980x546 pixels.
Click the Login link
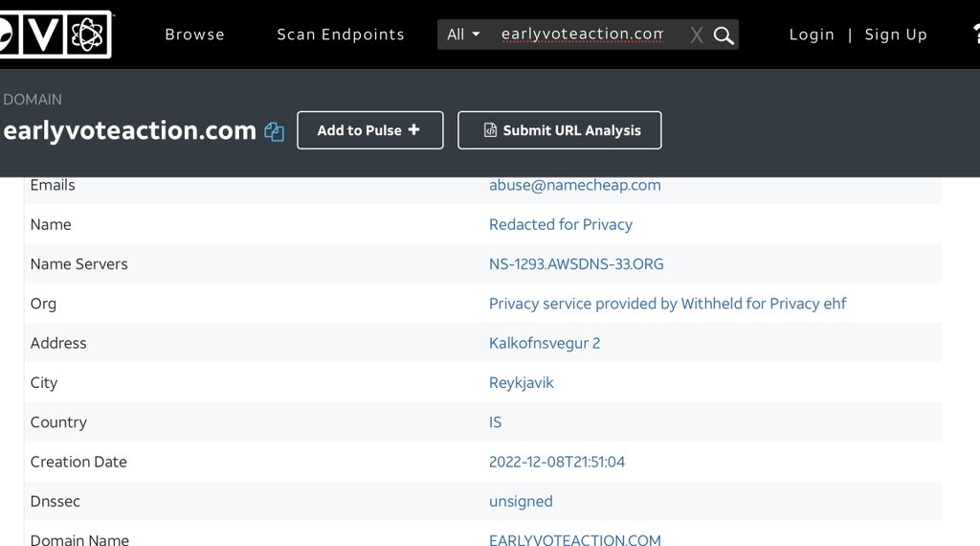click(x=812, y=34)
